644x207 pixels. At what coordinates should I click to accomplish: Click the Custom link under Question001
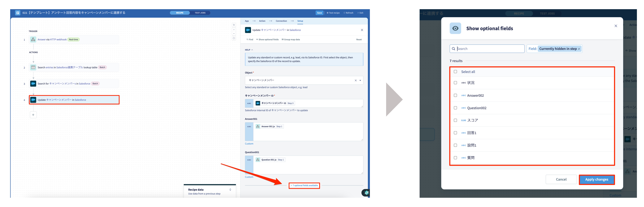tap(249, 177)
